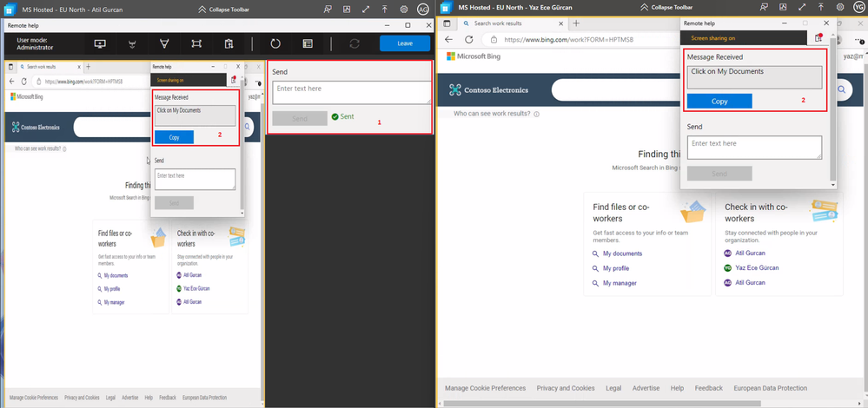Click upload arrow icon in Atil Gurcan session

(385, 9)
